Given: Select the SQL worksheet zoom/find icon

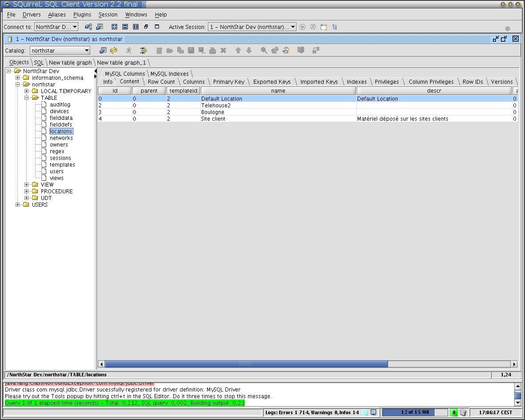Looking at the screenshot, I should pos(264,50).
